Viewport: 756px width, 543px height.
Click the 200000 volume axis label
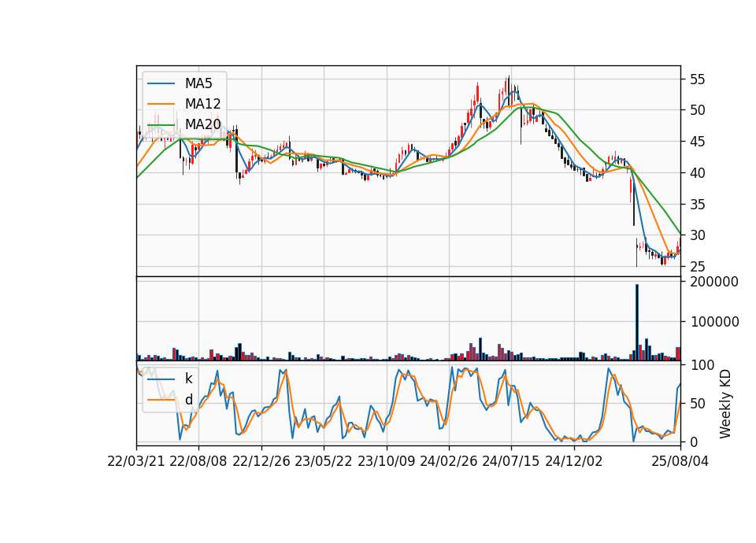click(x=714, y=282)
